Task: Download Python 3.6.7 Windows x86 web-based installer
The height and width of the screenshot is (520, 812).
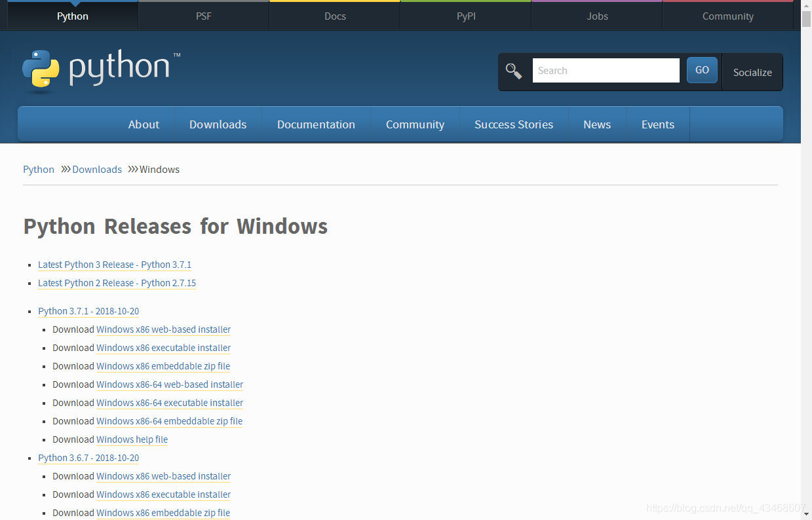Action: 163,476
